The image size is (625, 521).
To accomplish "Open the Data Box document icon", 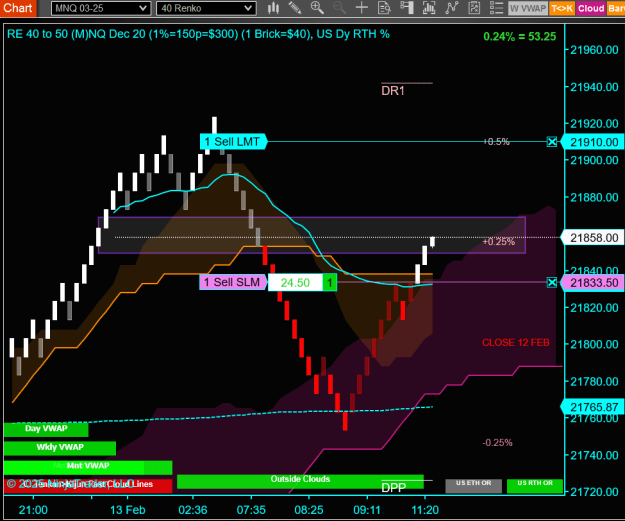I will tap(384, 8).
